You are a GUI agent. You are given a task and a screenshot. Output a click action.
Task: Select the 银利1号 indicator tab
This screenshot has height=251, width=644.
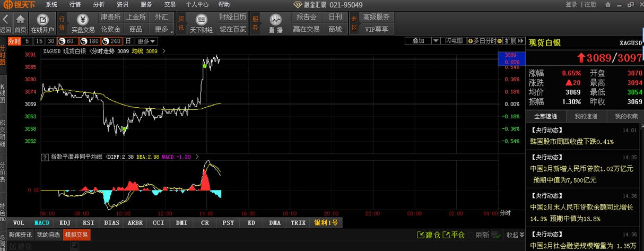click(325, 223)
